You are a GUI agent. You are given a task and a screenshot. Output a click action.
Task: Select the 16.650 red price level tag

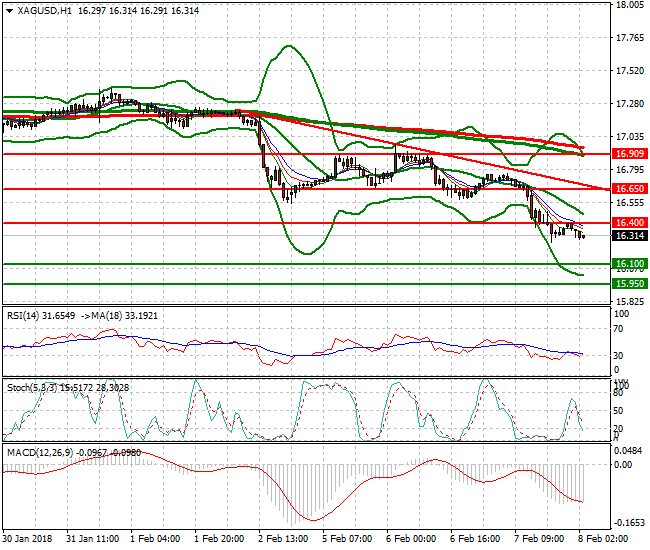coord(628,188)
